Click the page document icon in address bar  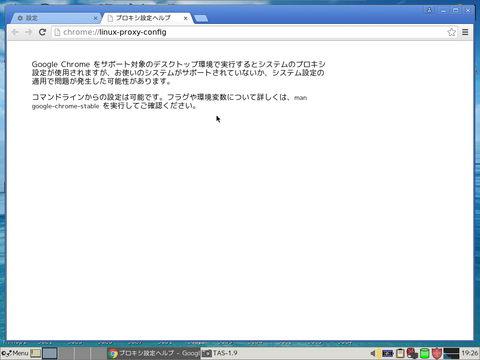click(57, 32)
